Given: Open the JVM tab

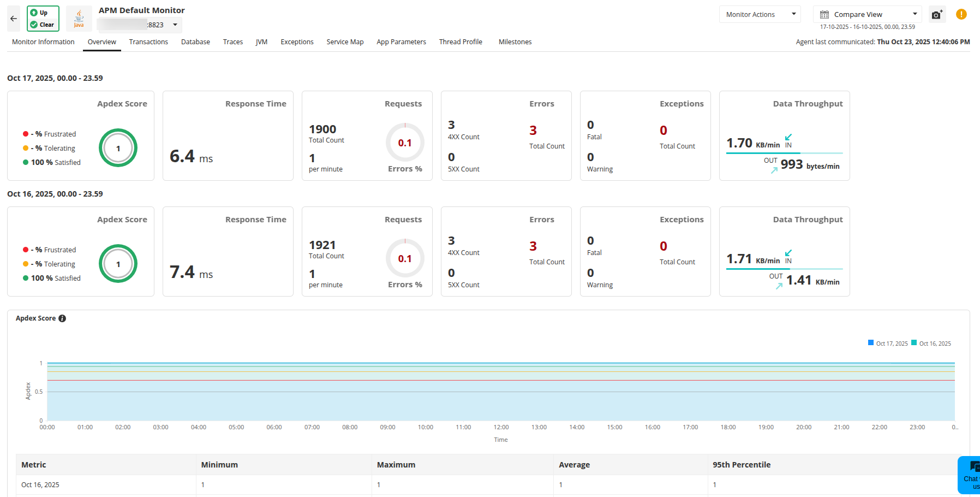Looking at the screenshot, I should pyautogui.click(x=261, y=42).
